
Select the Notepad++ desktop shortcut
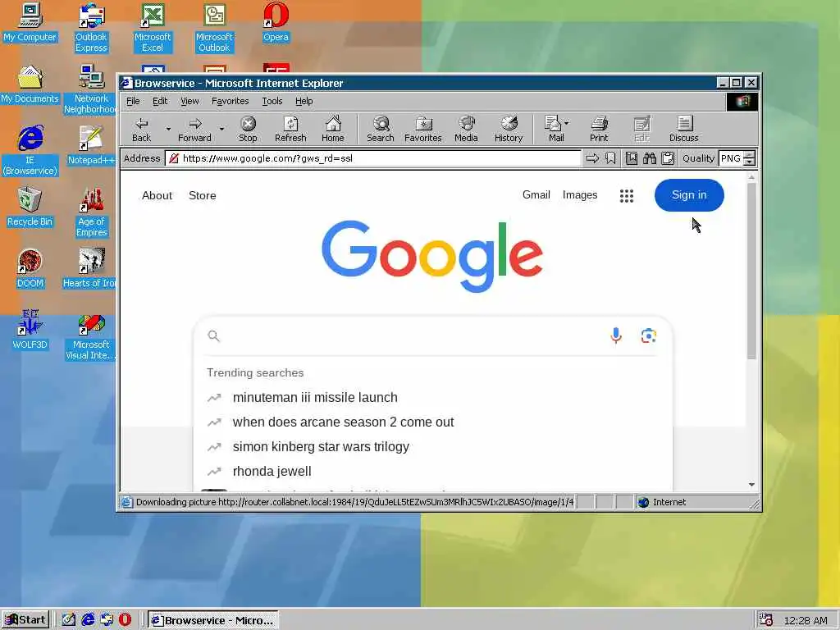pos(91,144)
